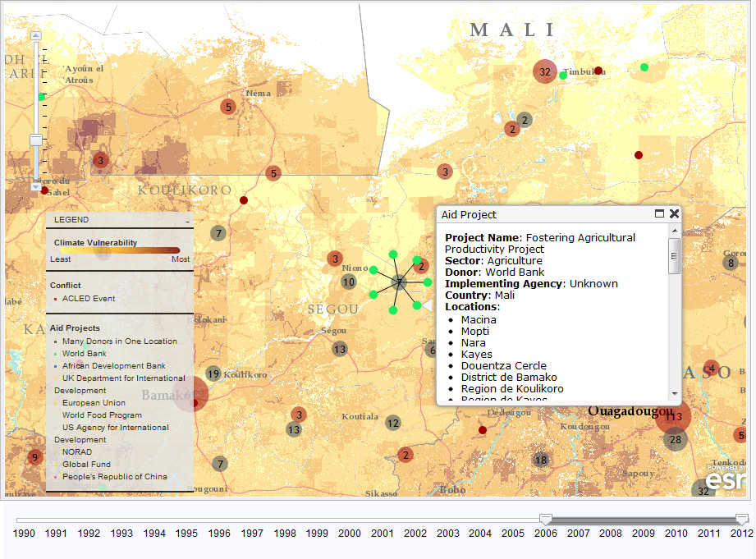Screen dimensions: 756x559
Task: Maximize the Aid Project popup
Action: [x=659, y=213]
